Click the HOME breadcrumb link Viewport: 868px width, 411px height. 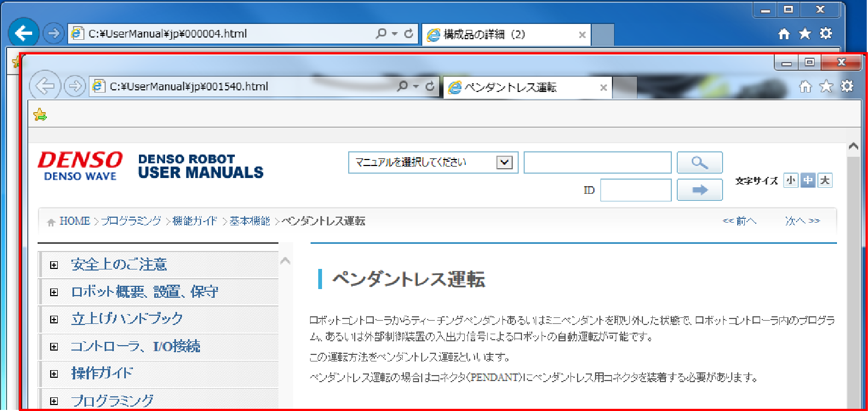[x=74, y=221]
